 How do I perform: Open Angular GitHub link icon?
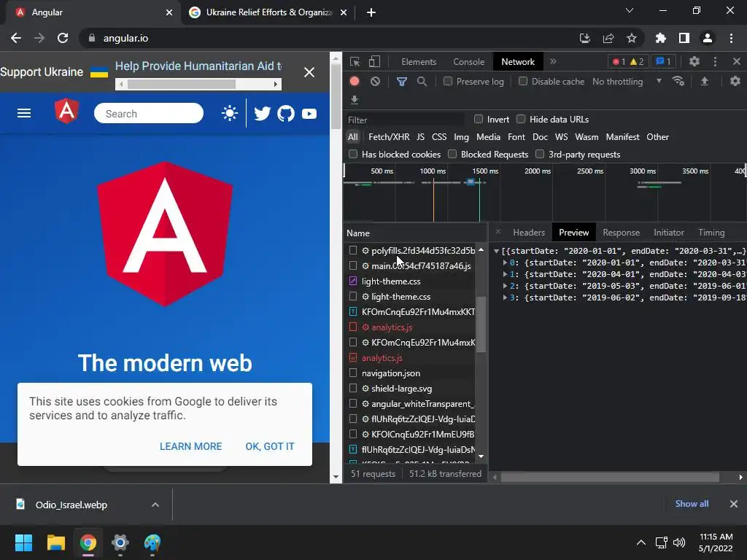pyautogui.click(x=286, y=114)
